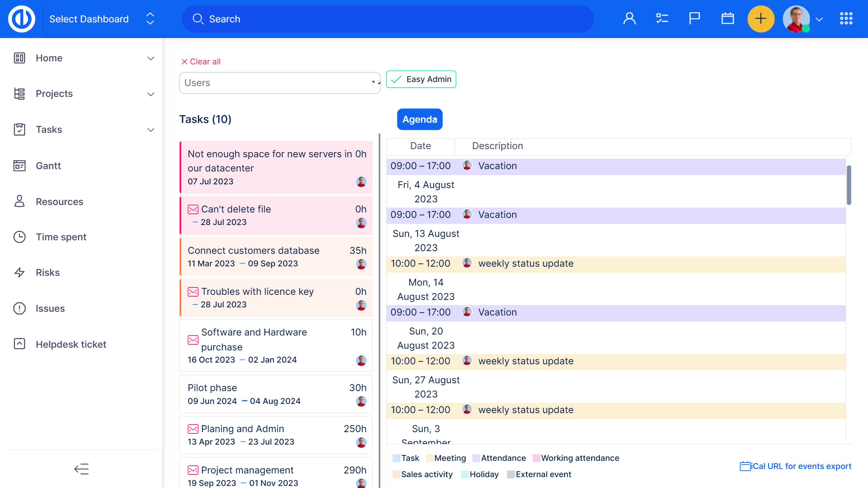Click the flag icon in top bar
Viewport: 868px width, 488px height.
point(694,19)
